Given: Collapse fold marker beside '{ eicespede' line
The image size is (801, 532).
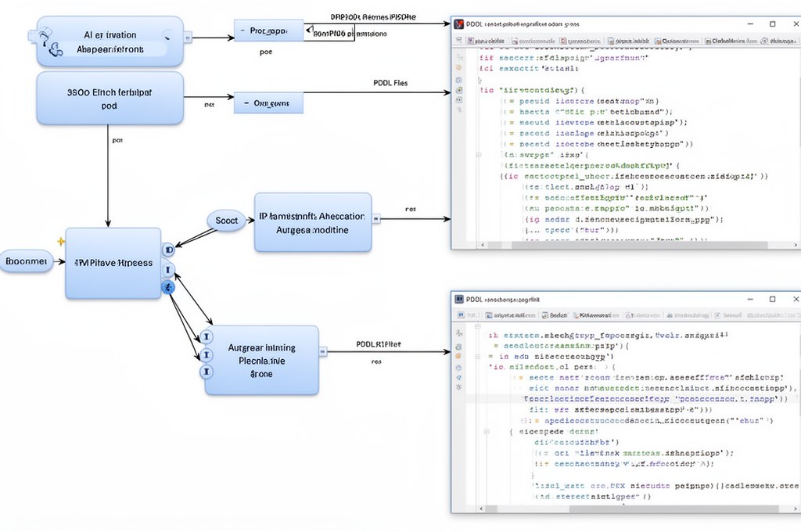Looking at the screenshot, I should 487,431.
